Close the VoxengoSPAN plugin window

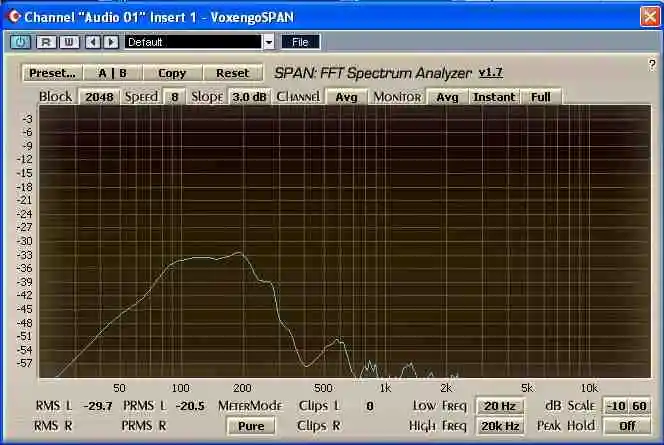650,17
